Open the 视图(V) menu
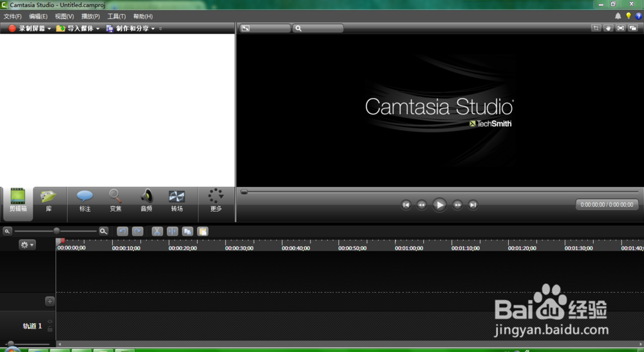The image size is (644, 352). 64,17
